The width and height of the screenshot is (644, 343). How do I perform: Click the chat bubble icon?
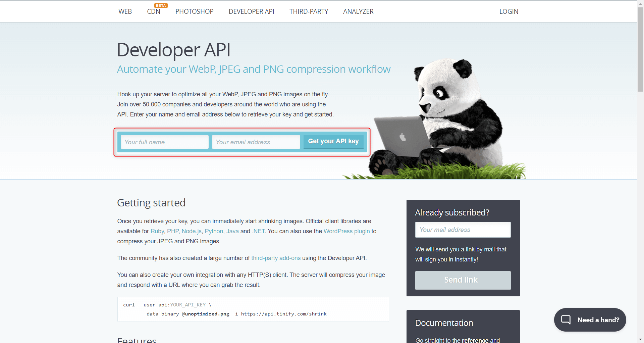(x=566, y=320)
